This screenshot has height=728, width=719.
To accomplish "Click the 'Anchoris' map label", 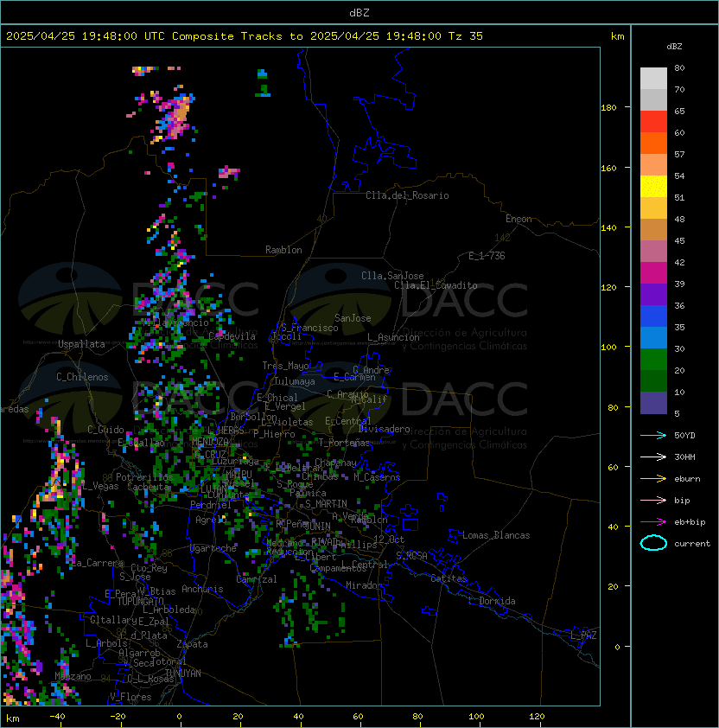I will click(x=202, y=589).
